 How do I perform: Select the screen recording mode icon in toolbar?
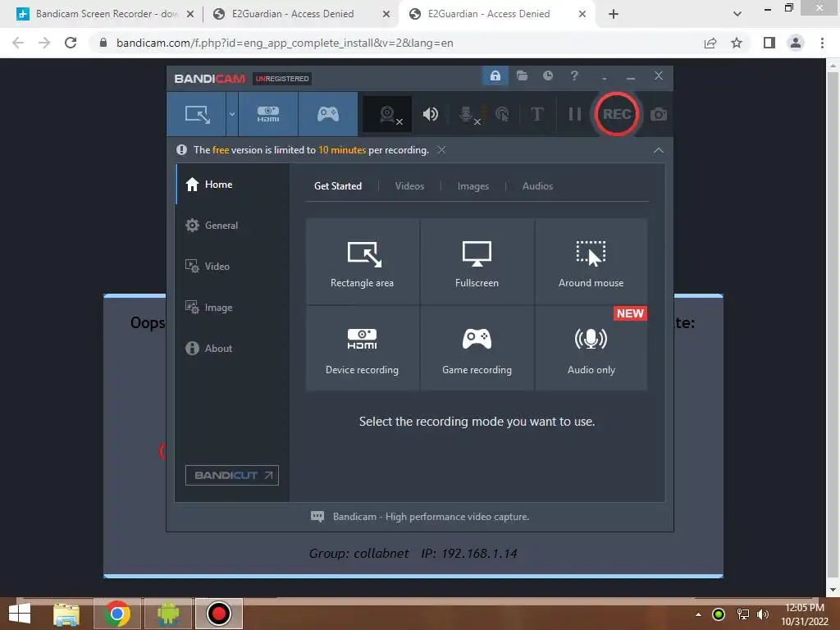[197, 114]
